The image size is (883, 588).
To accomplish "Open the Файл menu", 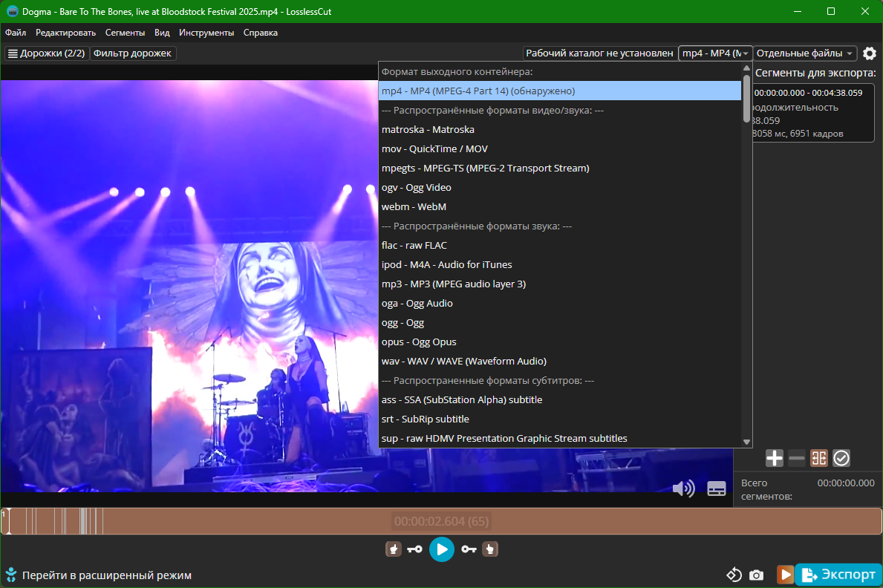I will (16, 33).
